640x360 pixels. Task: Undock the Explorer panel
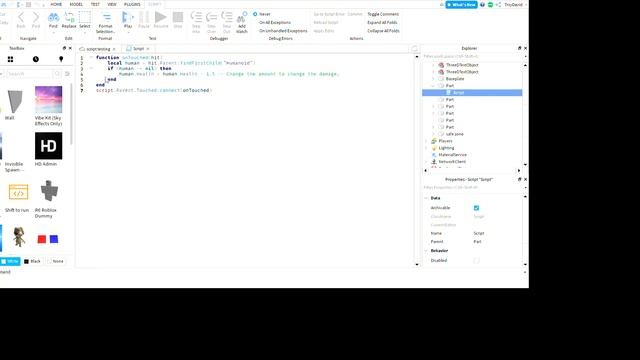tap(520, 48)
